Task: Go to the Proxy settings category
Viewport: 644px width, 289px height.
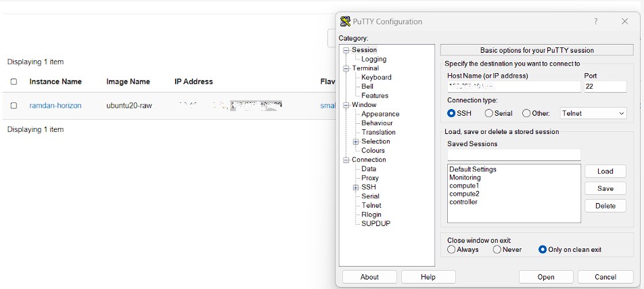Action: (369, 178)
